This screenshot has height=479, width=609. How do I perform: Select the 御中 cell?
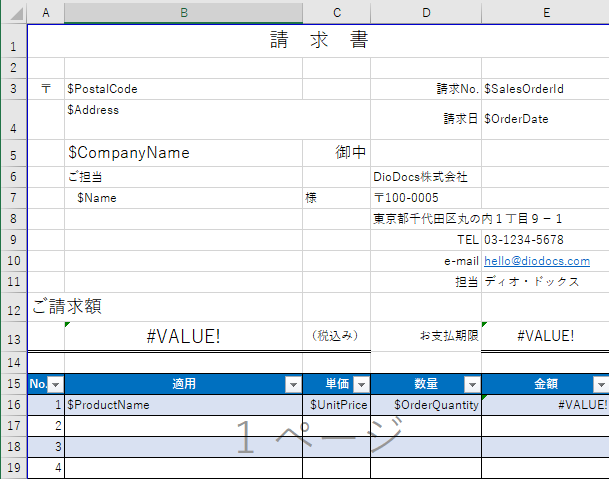[337, 153]
